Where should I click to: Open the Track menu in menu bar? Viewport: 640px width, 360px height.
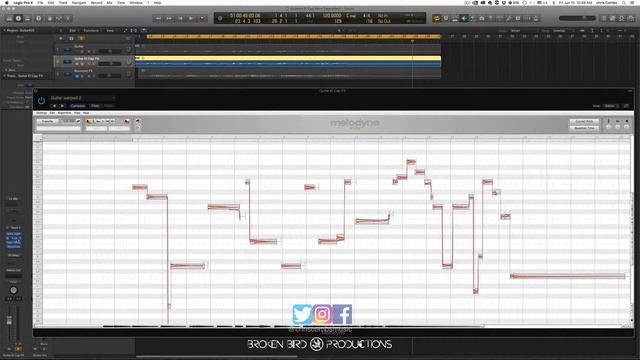(x=63, y=2)
